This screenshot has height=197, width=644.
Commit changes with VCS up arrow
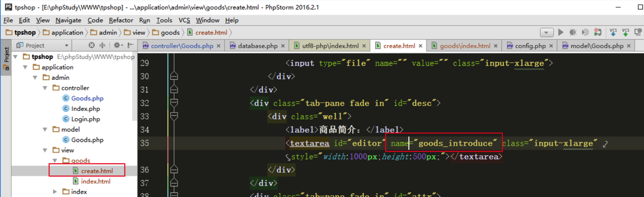point(626,33)
